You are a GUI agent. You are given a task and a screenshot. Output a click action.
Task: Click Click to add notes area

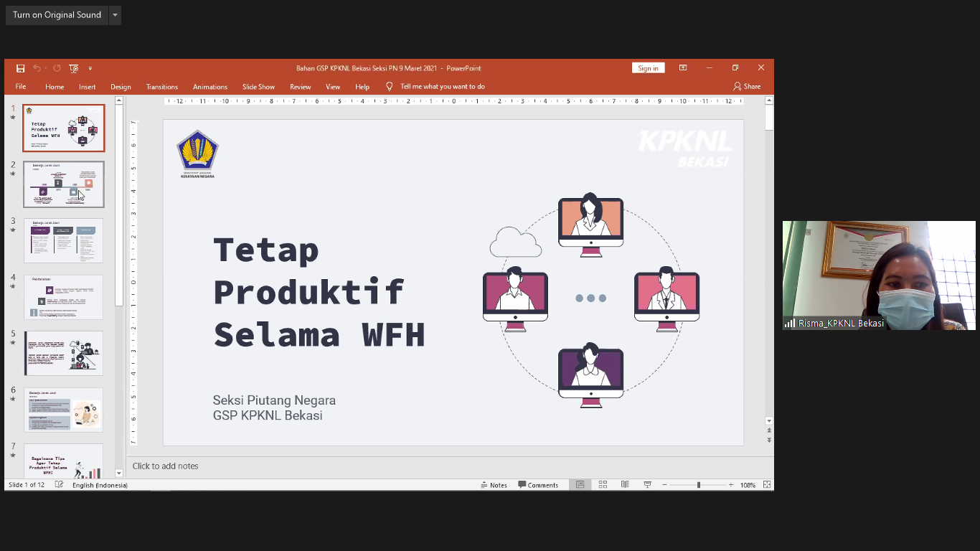click(x=165, y=466)
